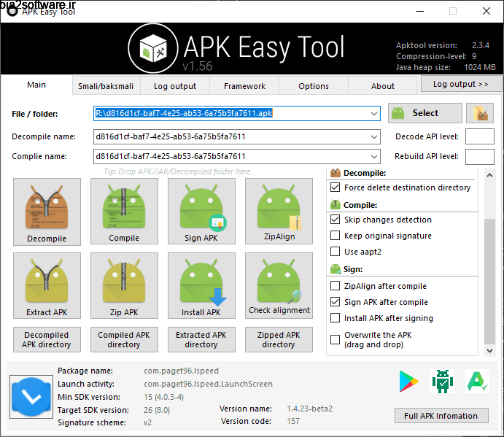This screenshot has height=437, width=504.
Task: Click package name com.paget96.lspeed
Action: (182, 371)
